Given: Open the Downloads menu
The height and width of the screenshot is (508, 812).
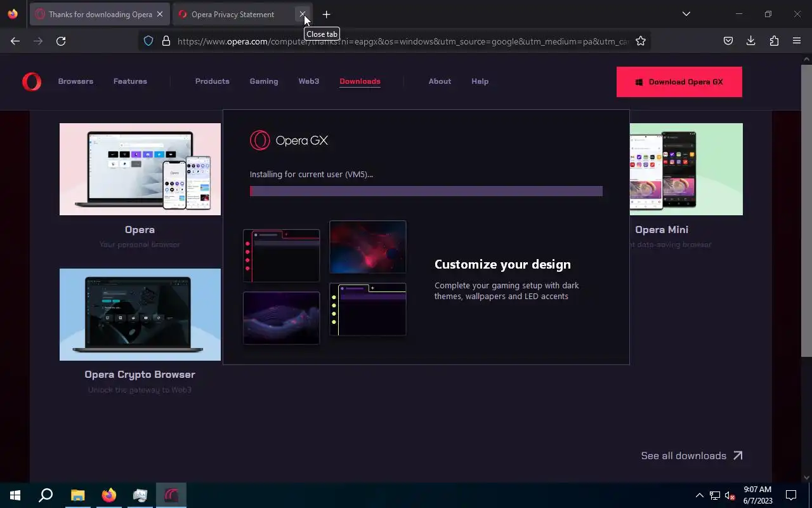Looking at the screenshot, I should (x=360, y=81).
